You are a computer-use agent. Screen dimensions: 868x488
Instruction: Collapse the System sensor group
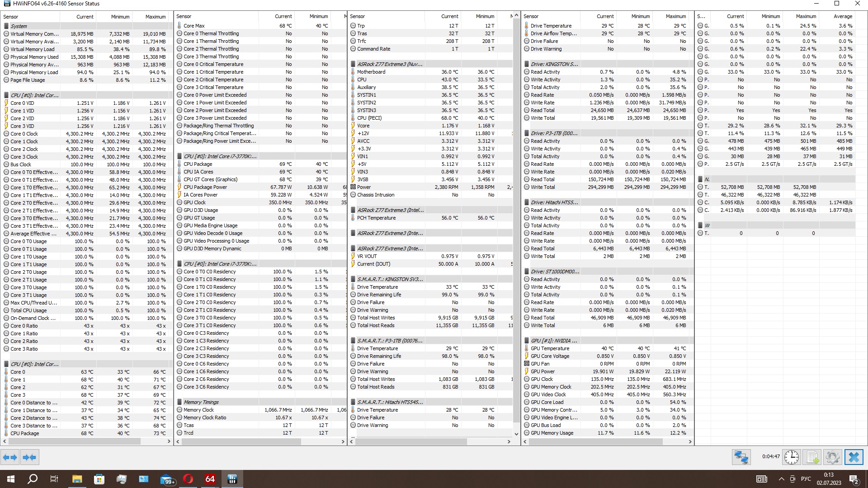pyautogui.click(x=19, y=26)
